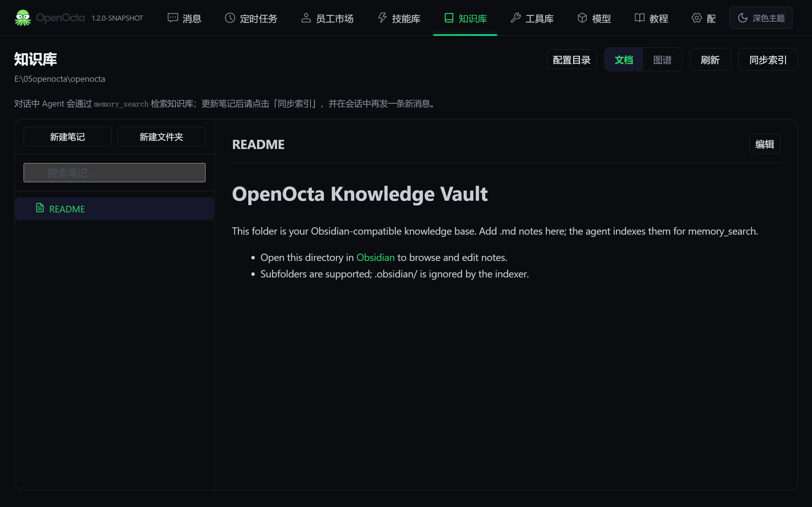Image resolution: width=812 pixels, height=507 pixels.
Task: Switch to 图谱 graph view
Action: point(662,60)
